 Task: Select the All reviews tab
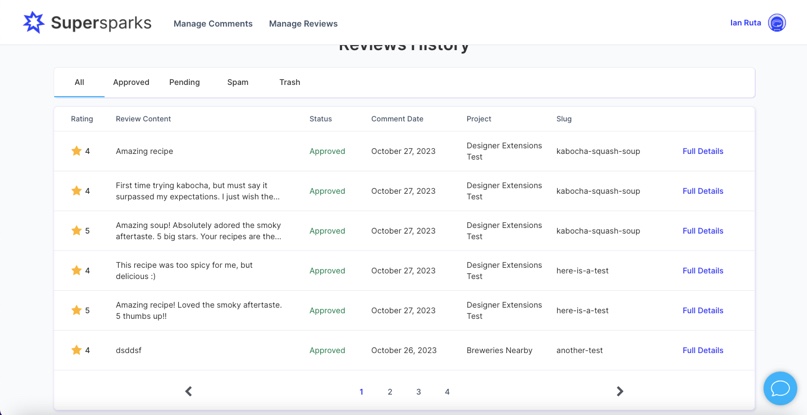point(79,82)
